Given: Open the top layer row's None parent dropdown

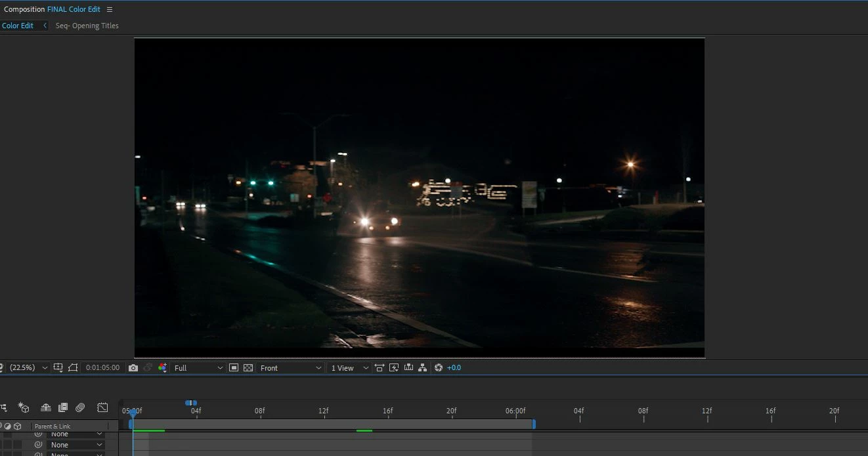Looking at the screenshot, I should 76,434.
